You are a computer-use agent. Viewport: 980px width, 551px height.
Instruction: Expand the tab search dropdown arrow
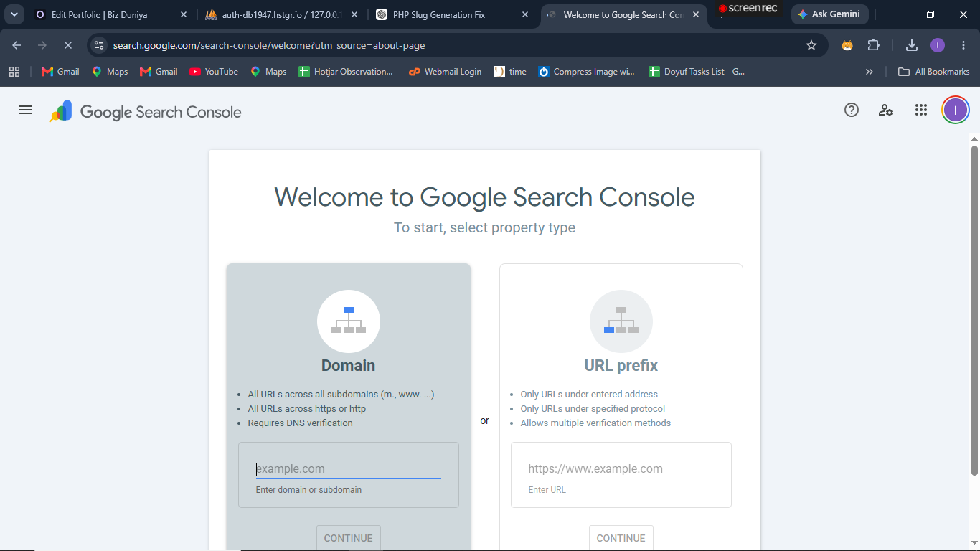point(14,14)
